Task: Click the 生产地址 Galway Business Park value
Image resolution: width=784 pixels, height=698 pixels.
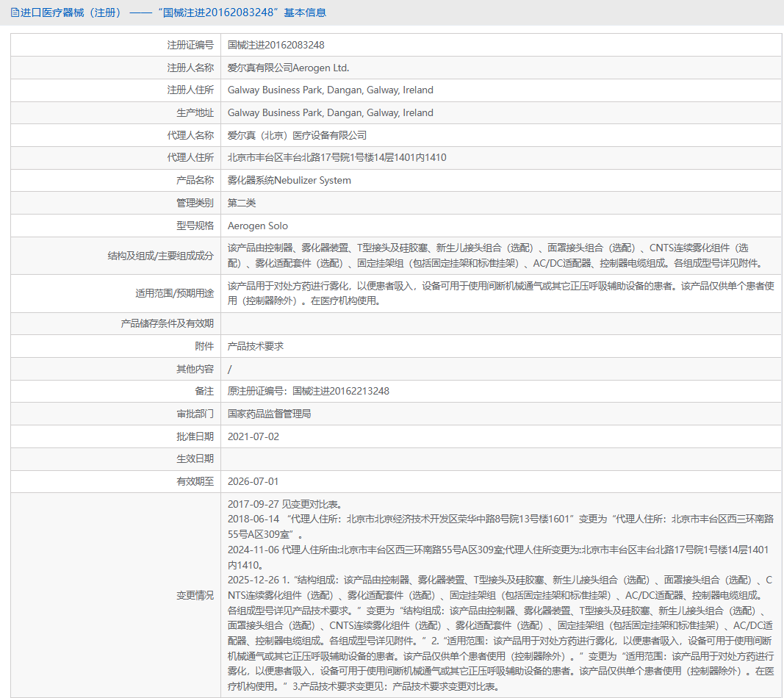Action: [331, 113]
